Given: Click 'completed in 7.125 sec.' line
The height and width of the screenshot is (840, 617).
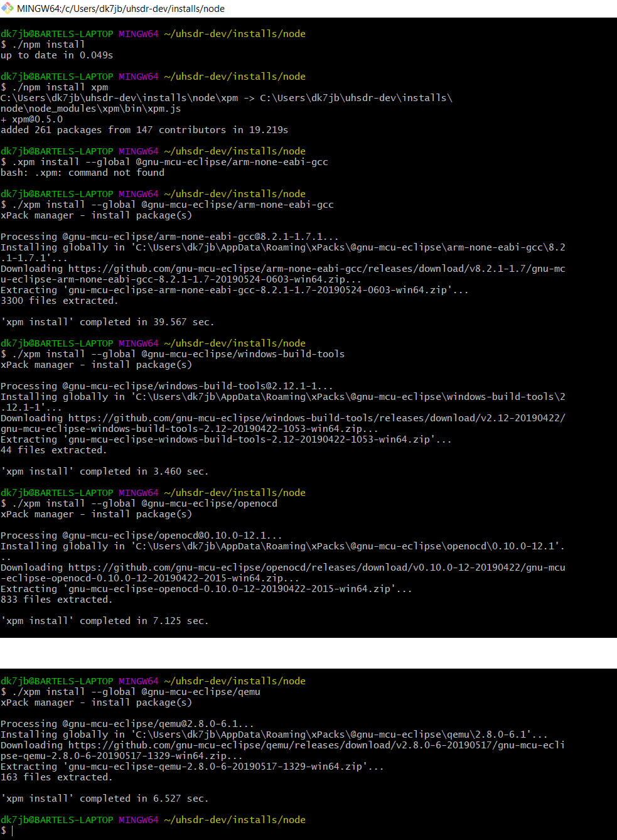Looking at the screenshot, I should (x=105, y=621).
